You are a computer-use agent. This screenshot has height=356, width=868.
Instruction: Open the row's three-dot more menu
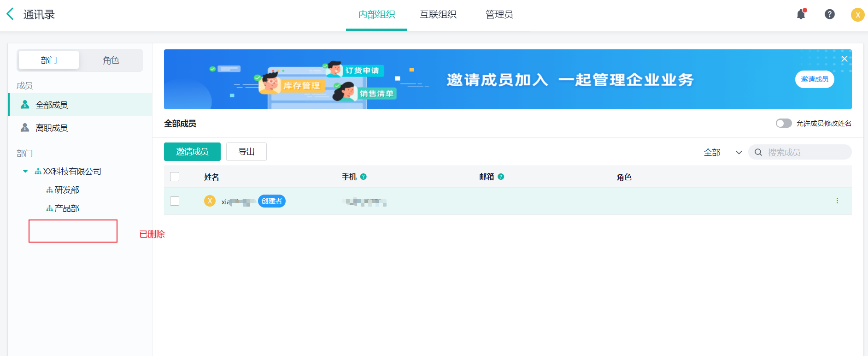tap(837, 201)
